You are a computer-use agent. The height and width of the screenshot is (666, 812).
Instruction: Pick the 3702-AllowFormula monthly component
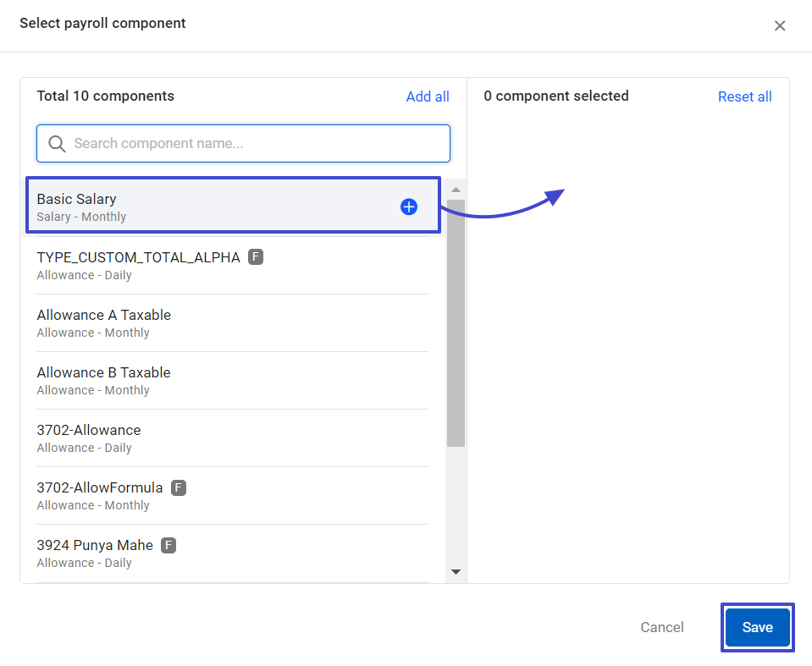[x=233, y=495]
